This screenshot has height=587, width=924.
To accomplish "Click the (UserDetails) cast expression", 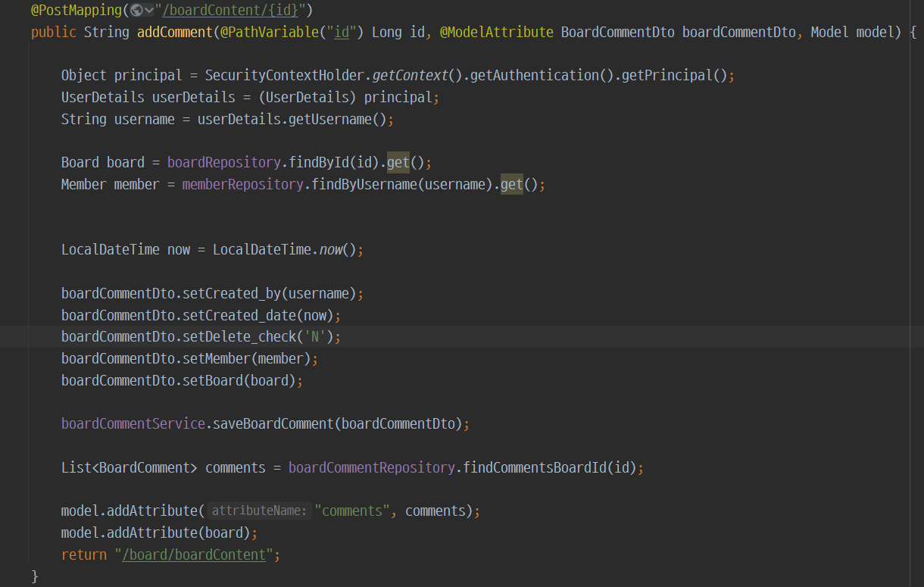I will (307, 98).
